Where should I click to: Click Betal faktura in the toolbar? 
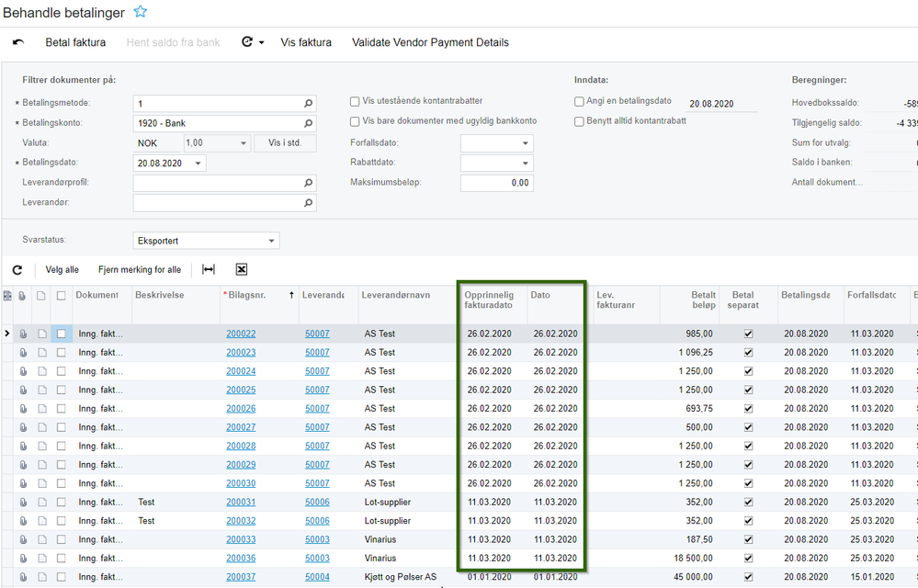(75, 42)
